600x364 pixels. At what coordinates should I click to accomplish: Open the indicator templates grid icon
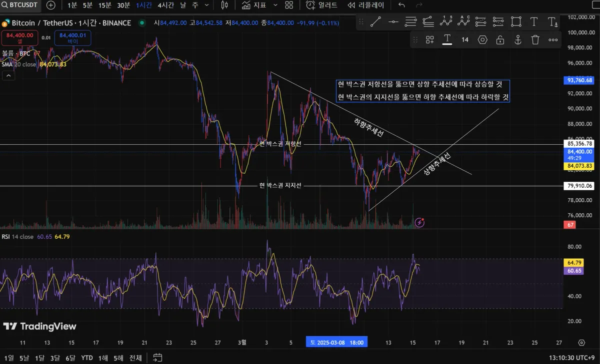click(x=289, y=5)
